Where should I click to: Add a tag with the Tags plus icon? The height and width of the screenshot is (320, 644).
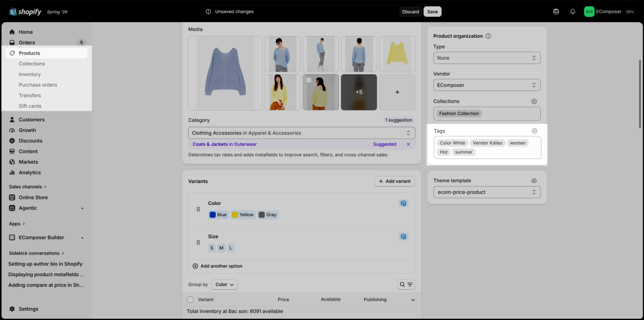click(x=535, y=131)
